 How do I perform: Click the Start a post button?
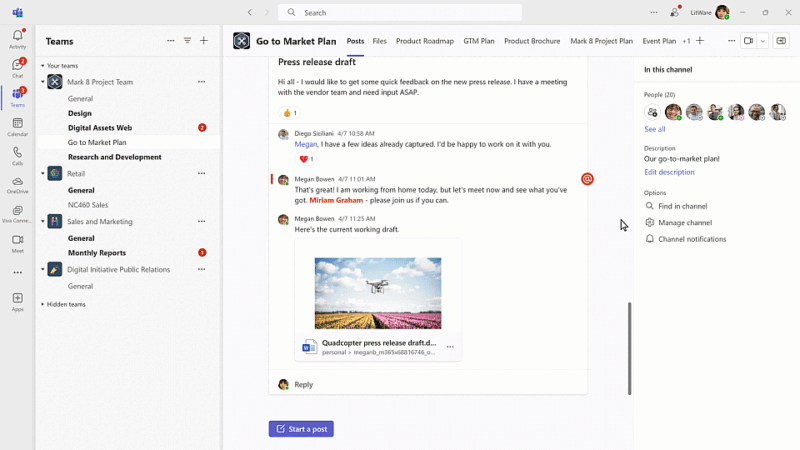(301, 429)
